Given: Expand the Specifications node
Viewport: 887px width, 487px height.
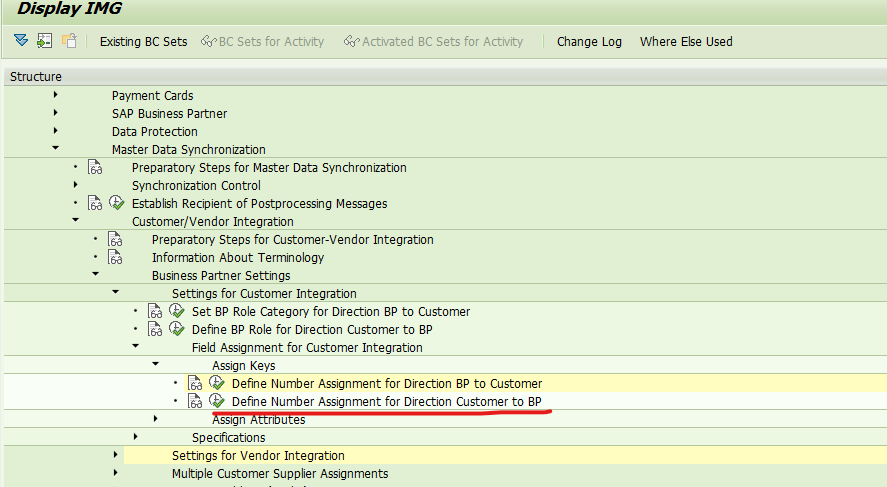Looking at the screenshot, I should 136,437.
